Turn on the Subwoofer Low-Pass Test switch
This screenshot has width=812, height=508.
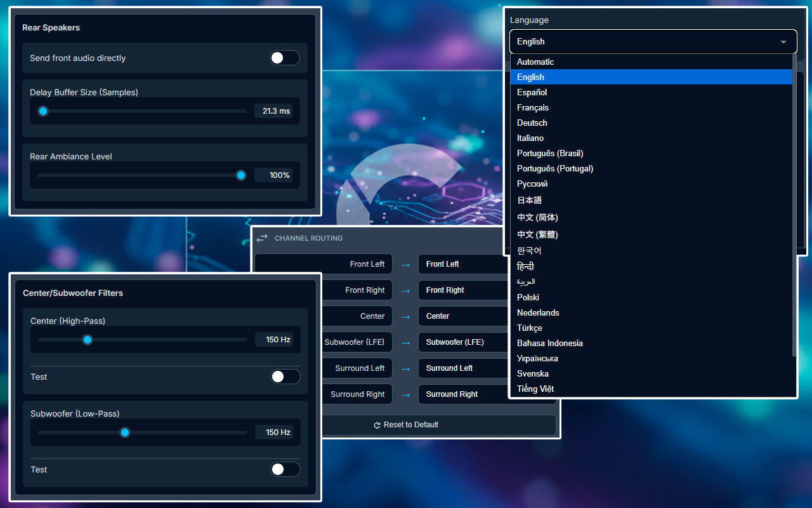[x=285, y=469]
